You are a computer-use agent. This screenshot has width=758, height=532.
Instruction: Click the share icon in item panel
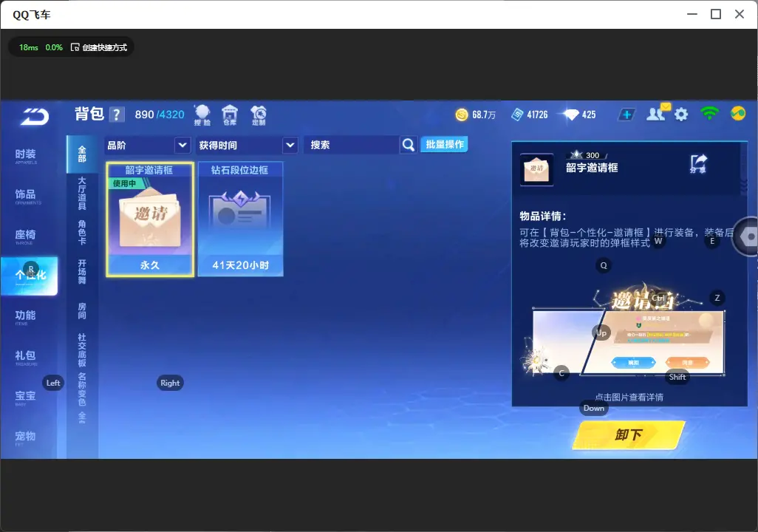[699, 164]
